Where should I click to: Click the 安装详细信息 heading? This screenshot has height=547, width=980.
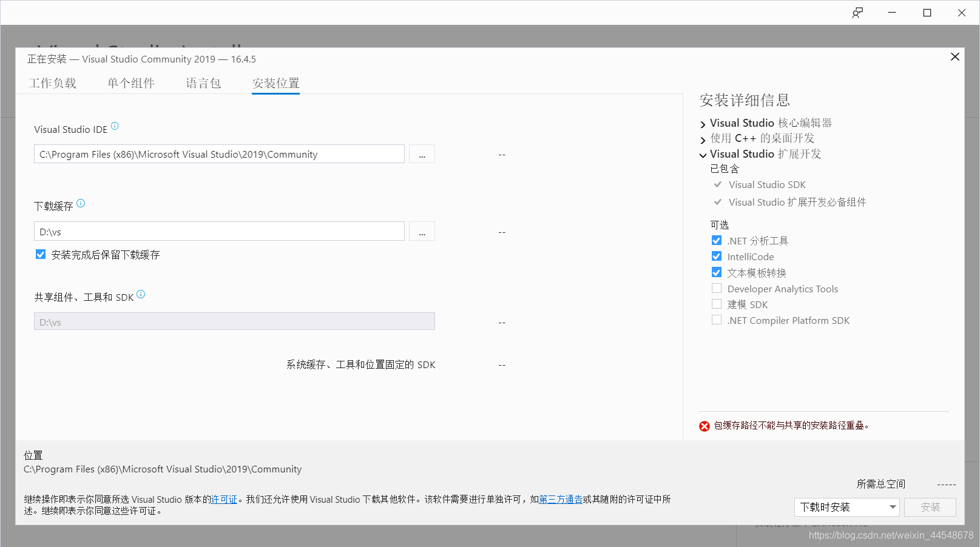tap(745, 100)
